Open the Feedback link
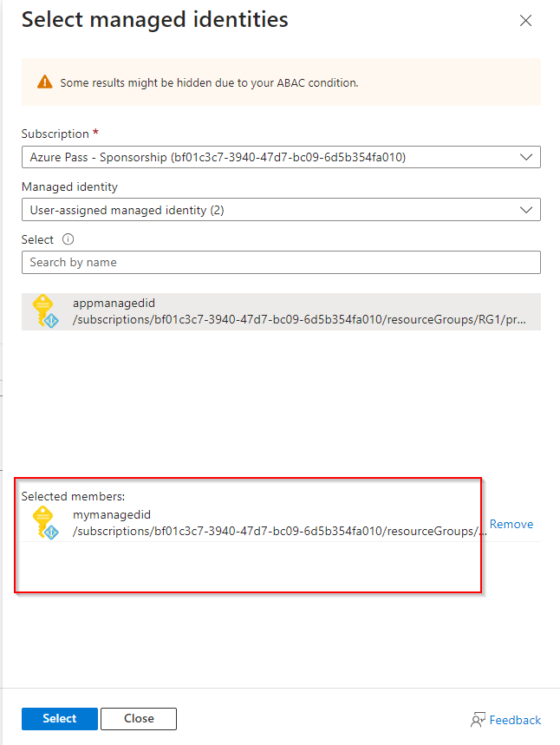This screenshot has height=745, width=560. (x=515, y=720)
